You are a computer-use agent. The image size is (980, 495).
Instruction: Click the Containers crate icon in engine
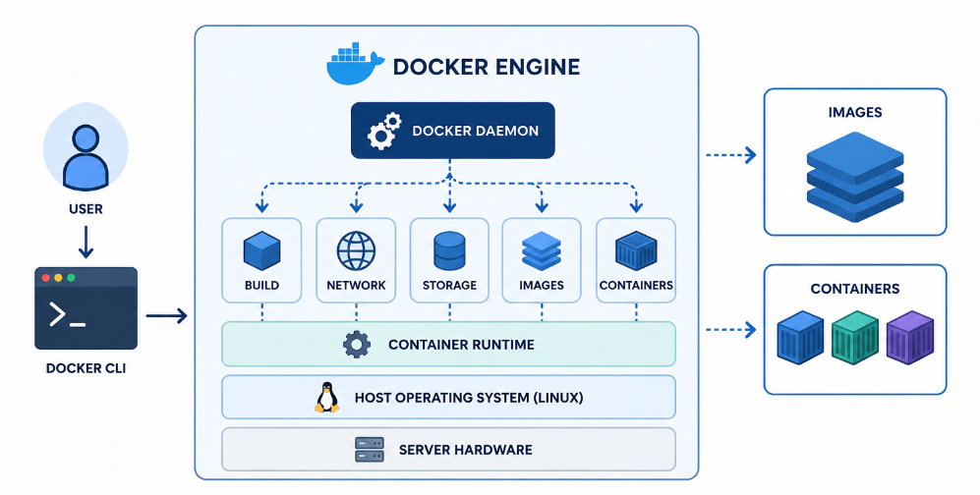(636, 250)
